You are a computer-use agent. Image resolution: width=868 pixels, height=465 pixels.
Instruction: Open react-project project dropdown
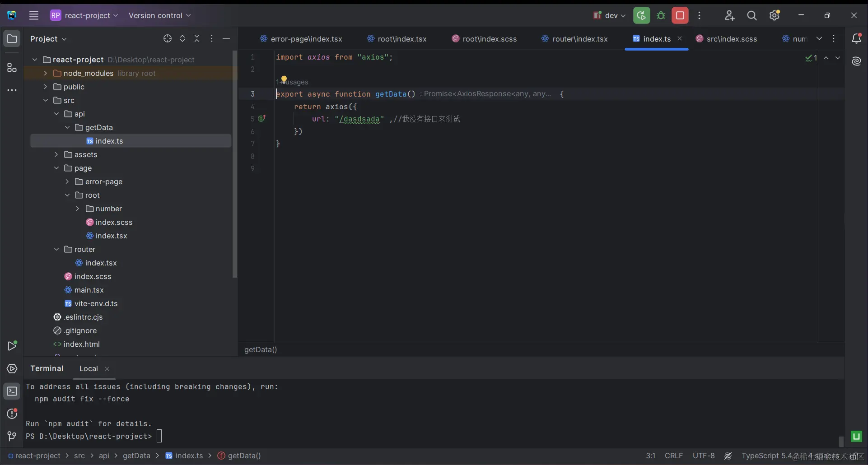click(84, 15)
